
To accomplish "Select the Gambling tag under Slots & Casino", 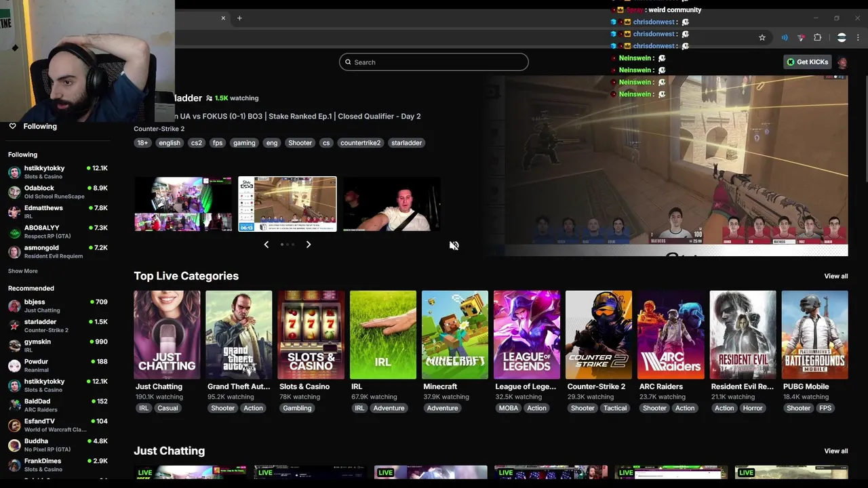I will tap(297, 408).
